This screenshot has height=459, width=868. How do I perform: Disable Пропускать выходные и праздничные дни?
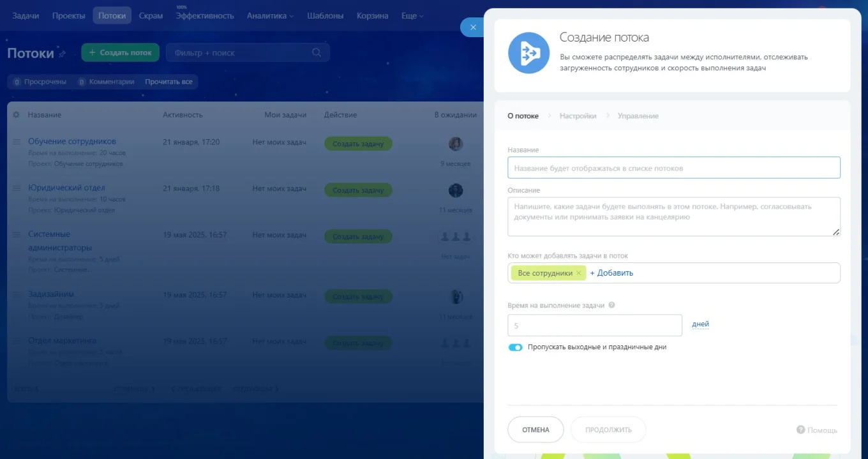[516, 347]
